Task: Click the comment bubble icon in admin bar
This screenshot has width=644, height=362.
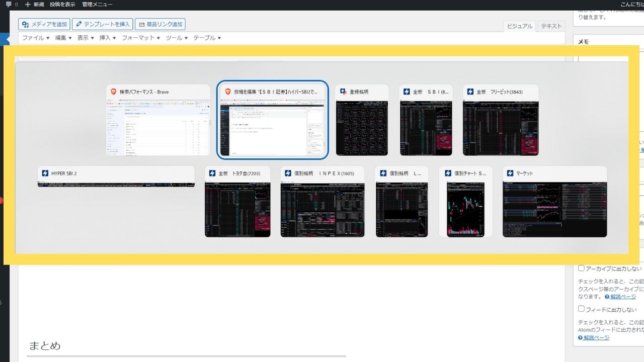Action: tap(8, 5)
